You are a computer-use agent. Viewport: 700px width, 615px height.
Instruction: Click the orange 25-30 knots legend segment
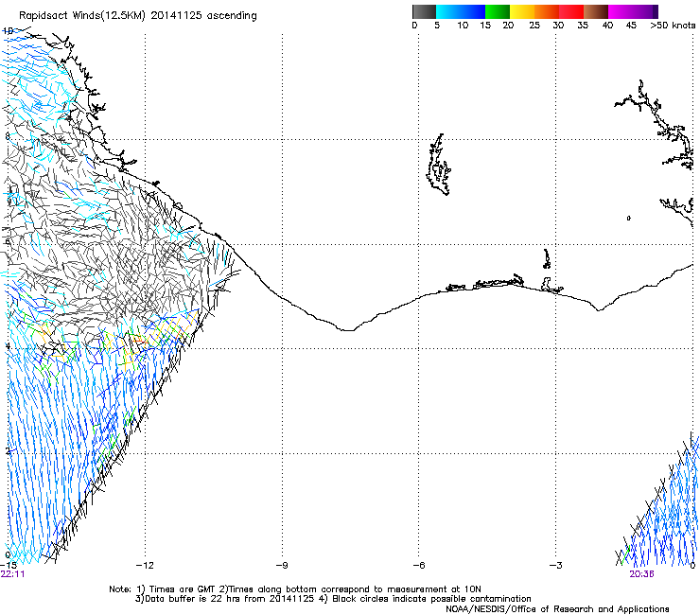coord(547,11)
